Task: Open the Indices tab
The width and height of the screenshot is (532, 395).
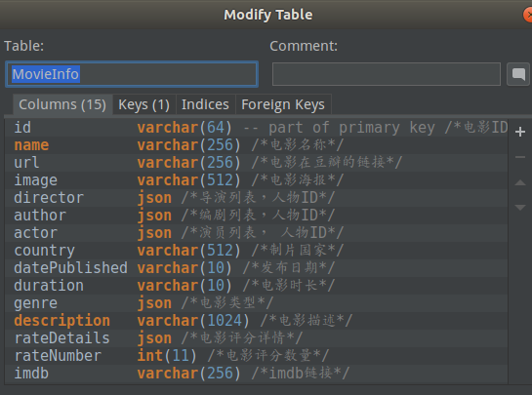Action: [205, 104]
